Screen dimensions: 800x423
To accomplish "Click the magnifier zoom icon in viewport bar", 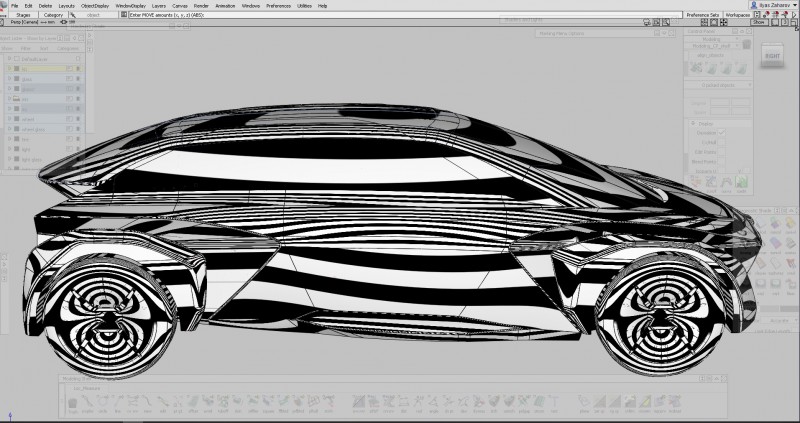I will pos(666,22).
